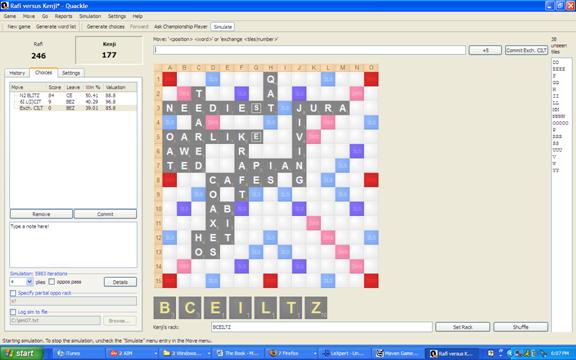Click the Quackle title bar icon

pyautogui.click(x=4, y=6)
